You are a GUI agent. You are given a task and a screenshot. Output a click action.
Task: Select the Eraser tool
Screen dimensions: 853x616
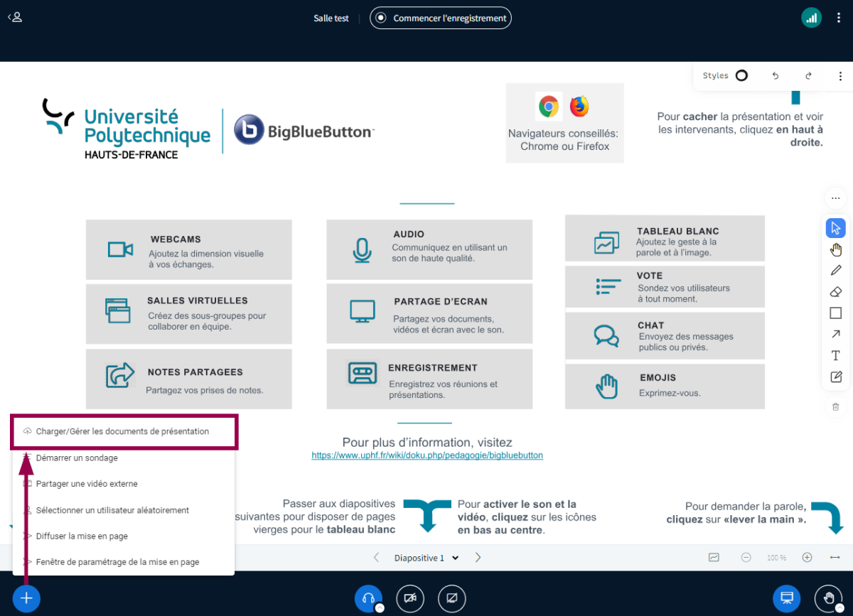click(x=836, y=291)
